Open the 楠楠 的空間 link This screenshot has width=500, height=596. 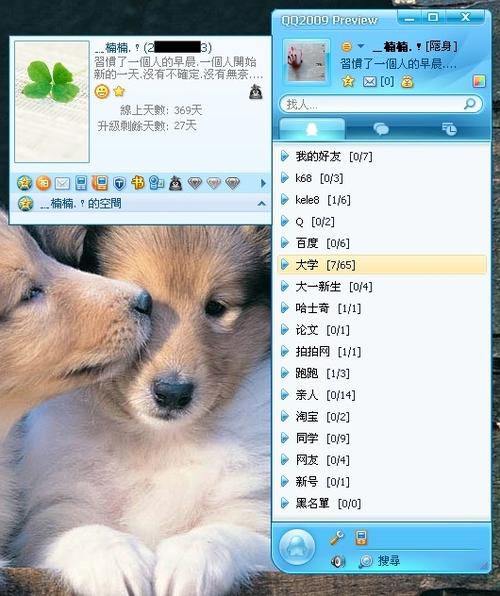coord(81,203)
